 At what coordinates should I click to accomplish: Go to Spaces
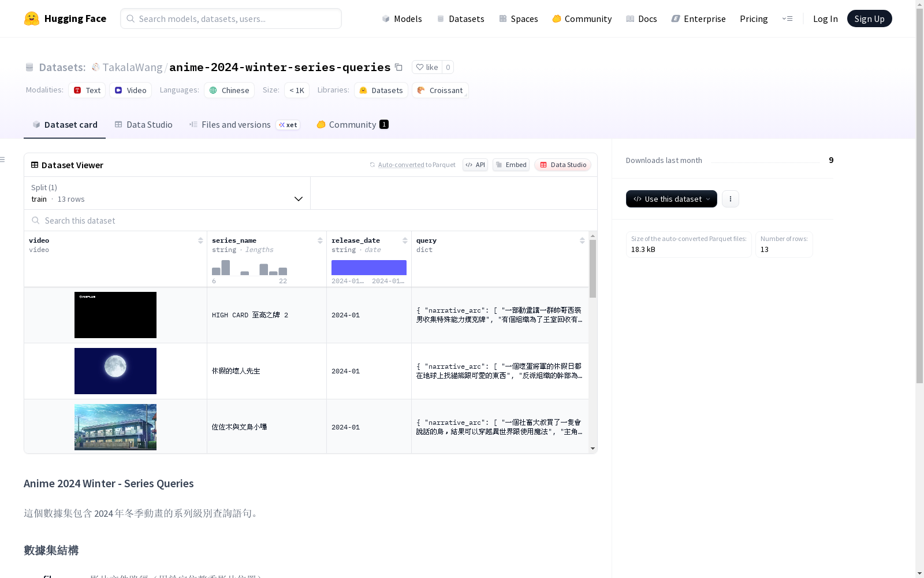pyautogui.click(x=519, y=18)
